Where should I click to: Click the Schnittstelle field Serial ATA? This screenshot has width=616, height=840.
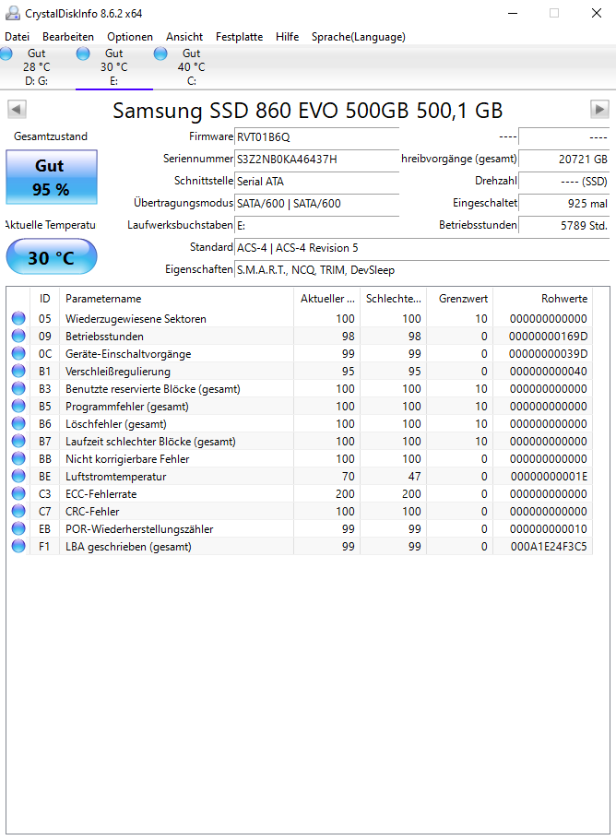point(316,181)
